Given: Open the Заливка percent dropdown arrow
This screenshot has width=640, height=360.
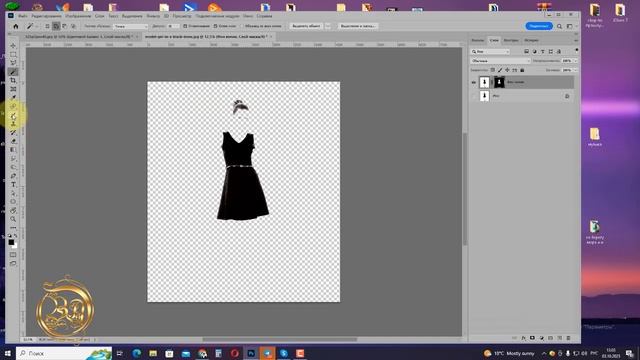Looking at the screenshot, I should pos(576,70).
